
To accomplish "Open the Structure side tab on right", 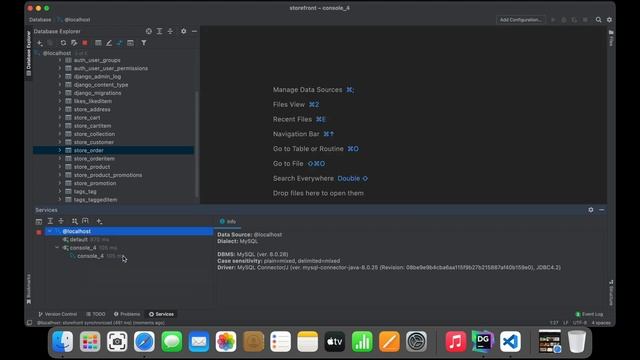I will pos(611,292).
